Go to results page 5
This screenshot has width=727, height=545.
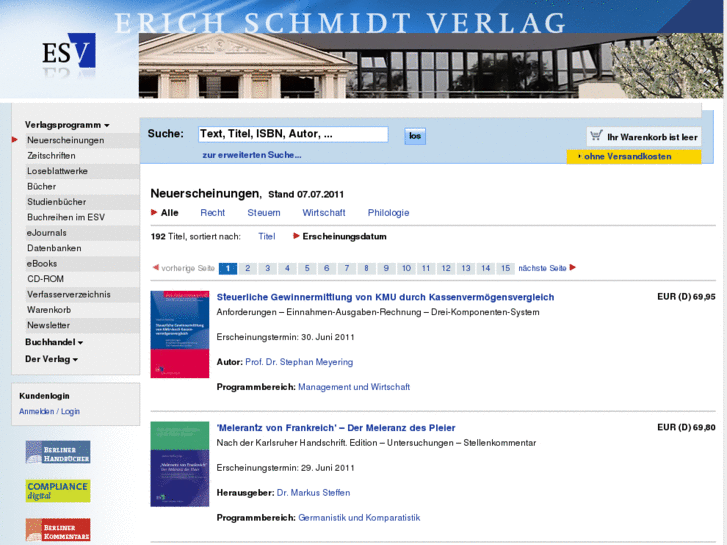pyautogui.click(x=307, y=268)
